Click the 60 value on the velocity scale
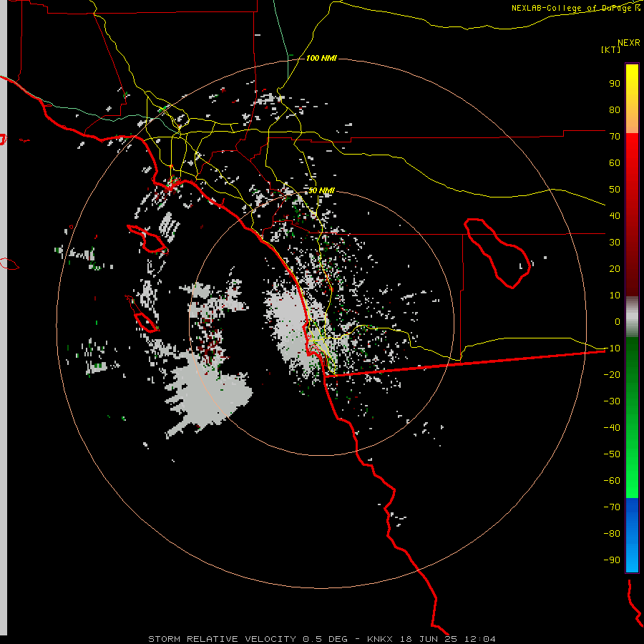The height and width of the screenshot is (644, 644). click(x=615, y=162)
